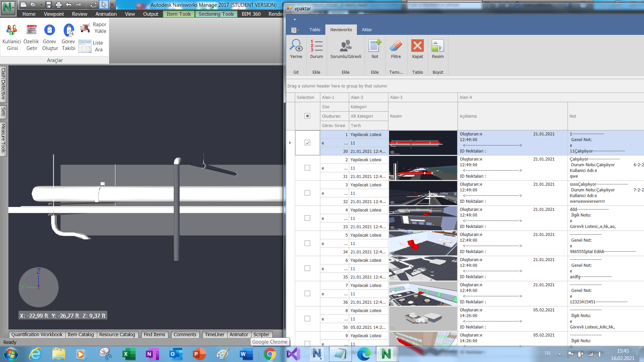Click Kapat Tablo red X icon

418,46
